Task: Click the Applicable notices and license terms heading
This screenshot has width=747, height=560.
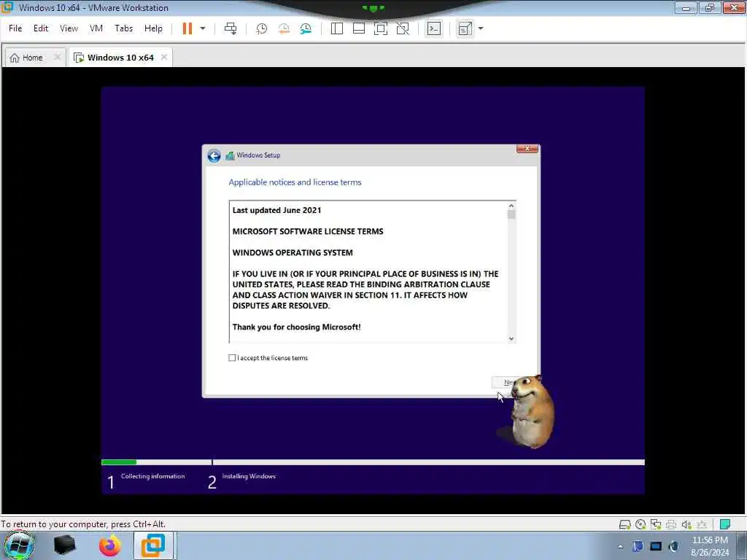Action: tap(295, 182)
